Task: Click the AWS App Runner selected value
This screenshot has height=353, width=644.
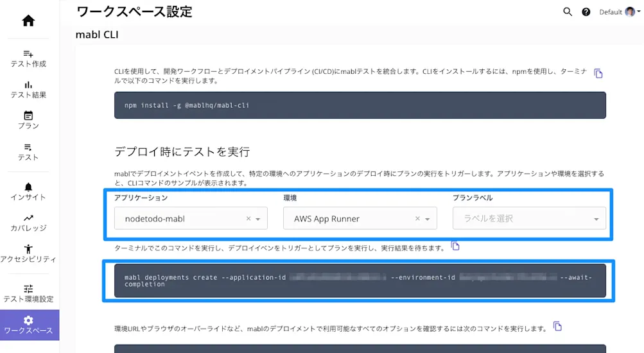Action: [x=327, y=219]
